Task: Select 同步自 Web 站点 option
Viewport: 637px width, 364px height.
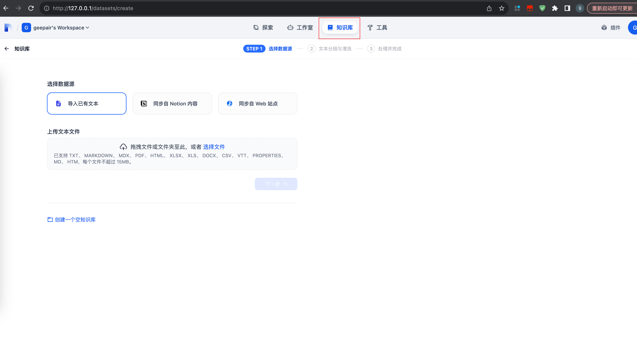Action: pos(257,103)
